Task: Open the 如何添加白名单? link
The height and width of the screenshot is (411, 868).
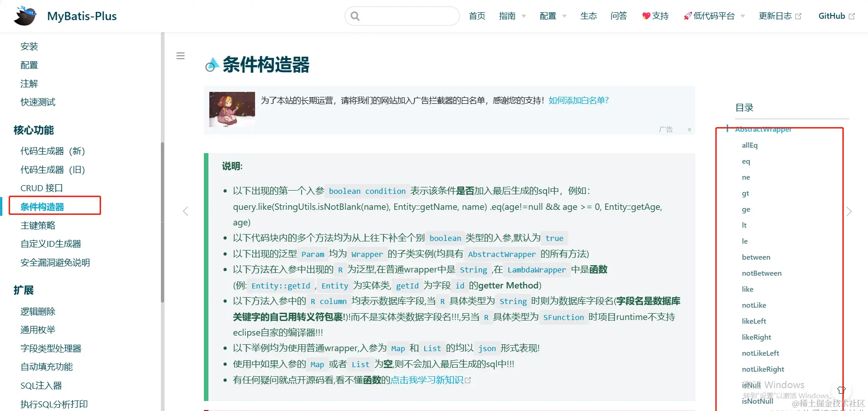Action: pyautogui.click(x=579, y=101)
